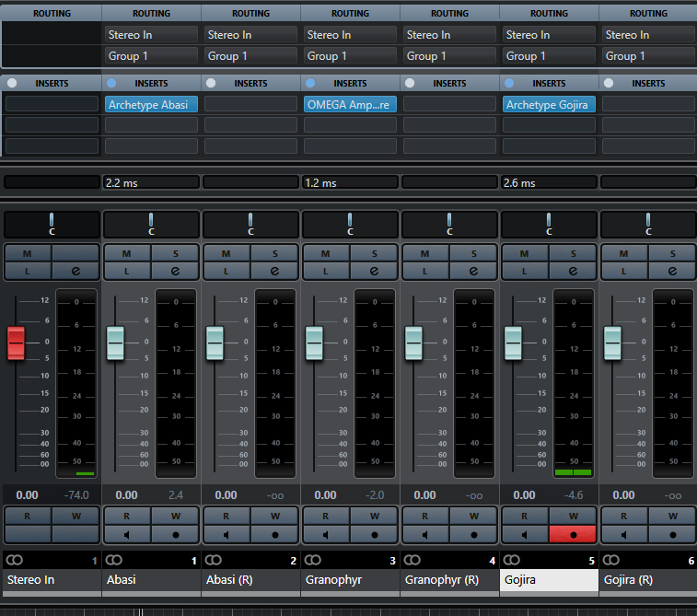Click pan control on Abasi channel

(x=151, y=225)
